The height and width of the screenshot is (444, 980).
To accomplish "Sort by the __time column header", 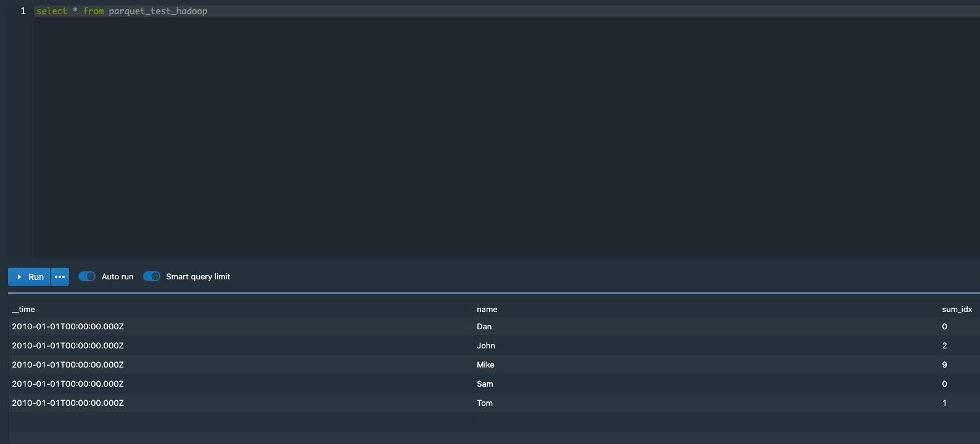I will 23,309.
